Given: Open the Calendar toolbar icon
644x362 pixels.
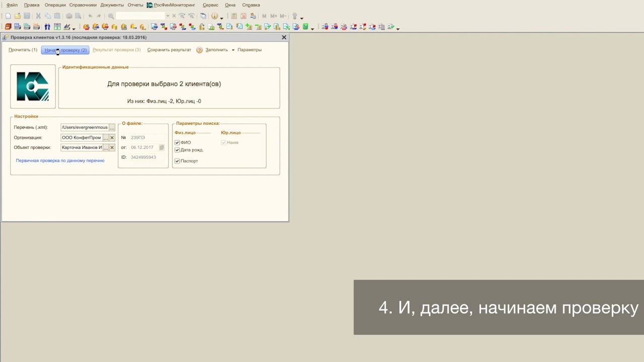Looking at the screenshot, I should click(x=244, y=16).
